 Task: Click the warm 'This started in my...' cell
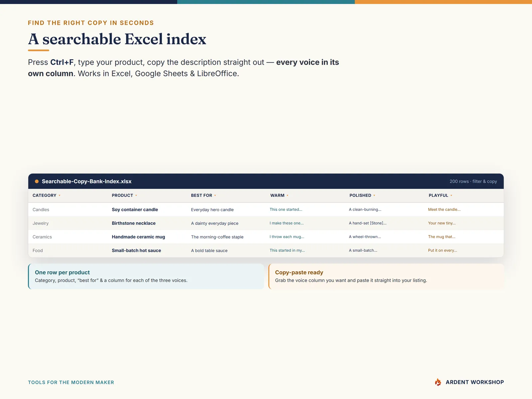pyautogui.click(x=287, y=250)
